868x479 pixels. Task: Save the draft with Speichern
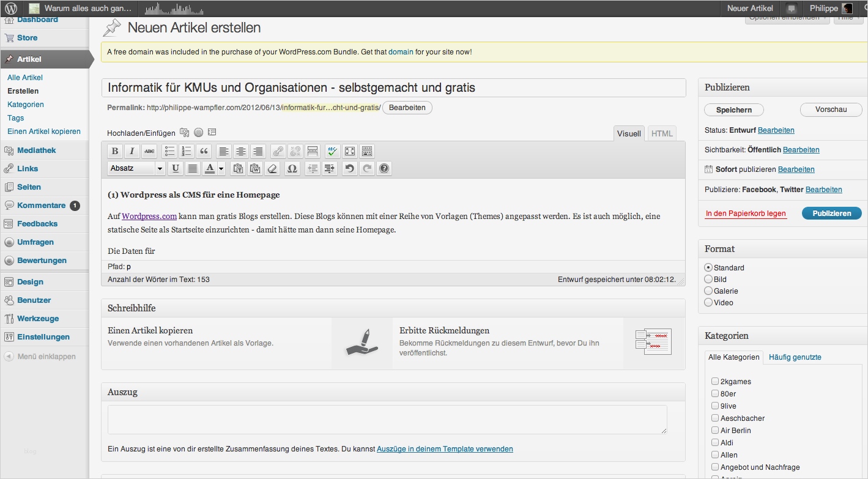pos(734,110)
